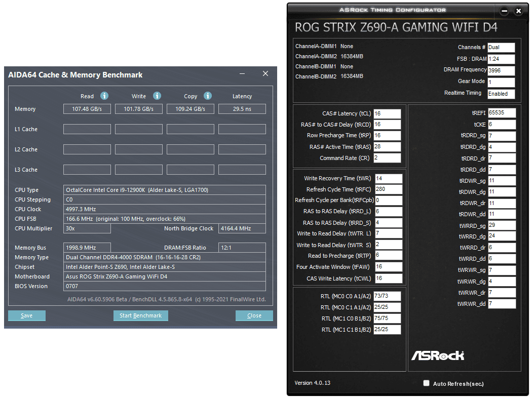The image size is (532, 400).
Task: Click the Memory Latency result 29.5 ns
Action: coord(242,109)
